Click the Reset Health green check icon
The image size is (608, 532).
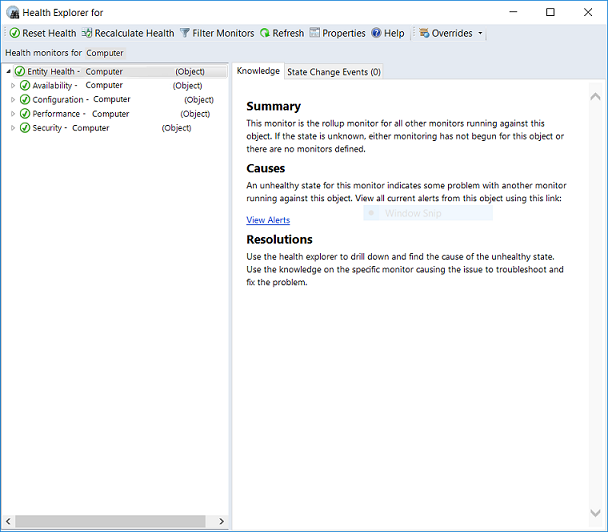(14, 33)
